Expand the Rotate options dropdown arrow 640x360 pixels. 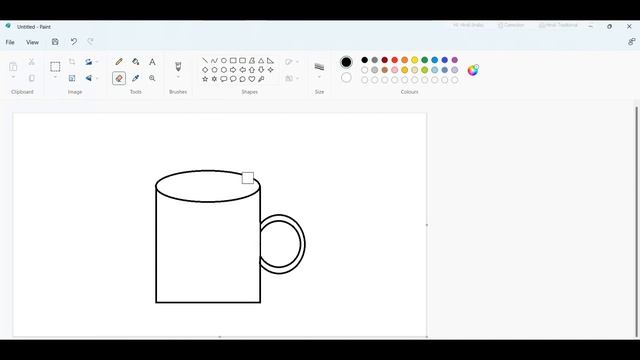coord(97,62)
